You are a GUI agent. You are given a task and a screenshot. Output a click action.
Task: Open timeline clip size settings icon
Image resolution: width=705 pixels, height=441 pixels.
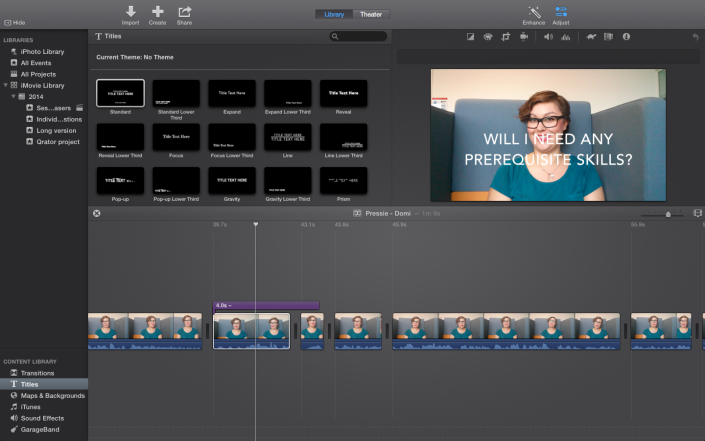click(697, 213)
